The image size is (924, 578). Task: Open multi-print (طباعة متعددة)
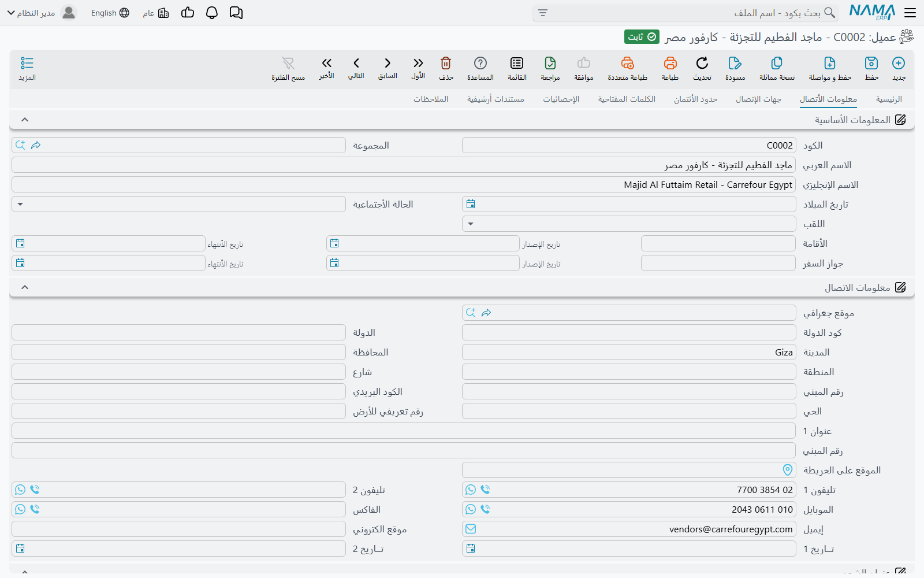pyautogui.click(x=628, y=63)
